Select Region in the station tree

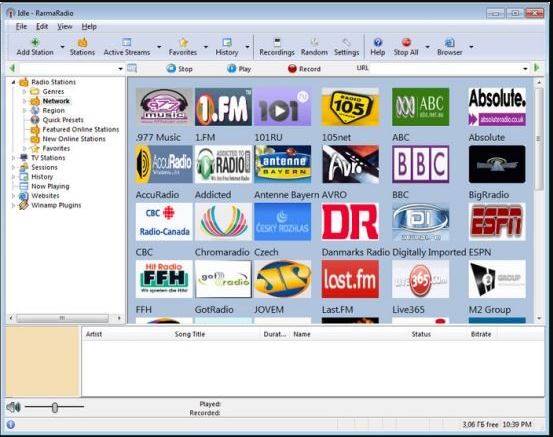tap(54, 110)
